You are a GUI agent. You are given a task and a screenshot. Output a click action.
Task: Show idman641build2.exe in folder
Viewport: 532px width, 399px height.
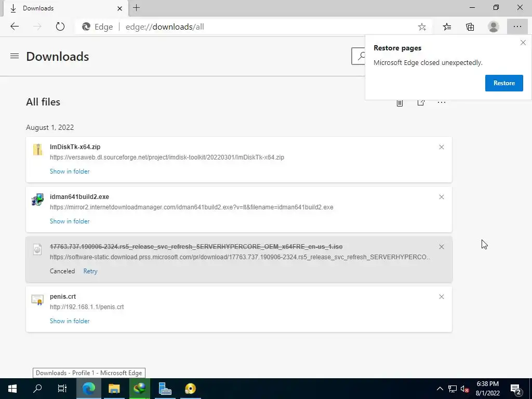click(x=70, y=221)
